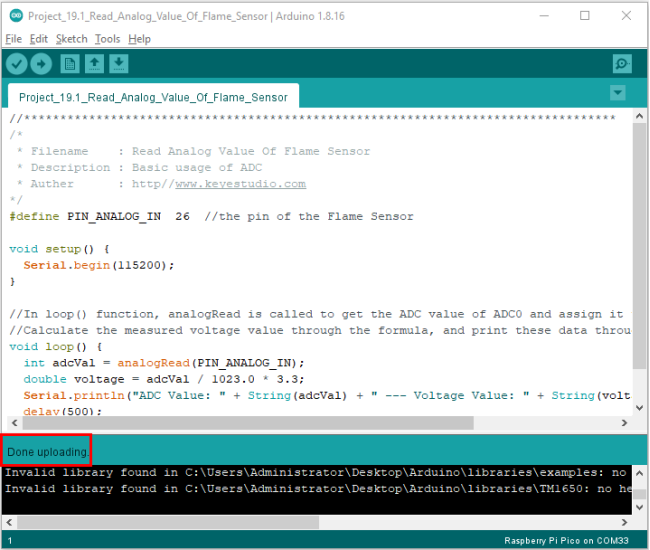Click the 'void setup() {' line
The image size is (650, 550).
[x=59, y=249]
